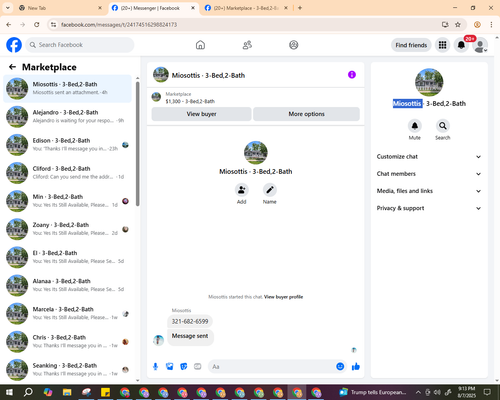The width and height of the screenshot is (500, 400).
Task: Click the conversation list scrollbar thumb
Action: pos(137,143)
